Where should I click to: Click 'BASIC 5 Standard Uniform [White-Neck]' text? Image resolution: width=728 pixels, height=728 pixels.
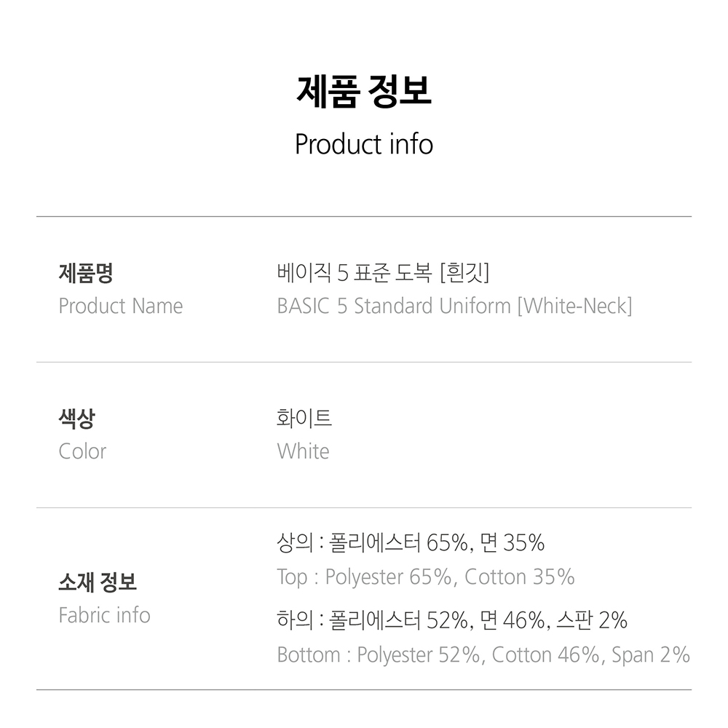click(x=454, y=306)
